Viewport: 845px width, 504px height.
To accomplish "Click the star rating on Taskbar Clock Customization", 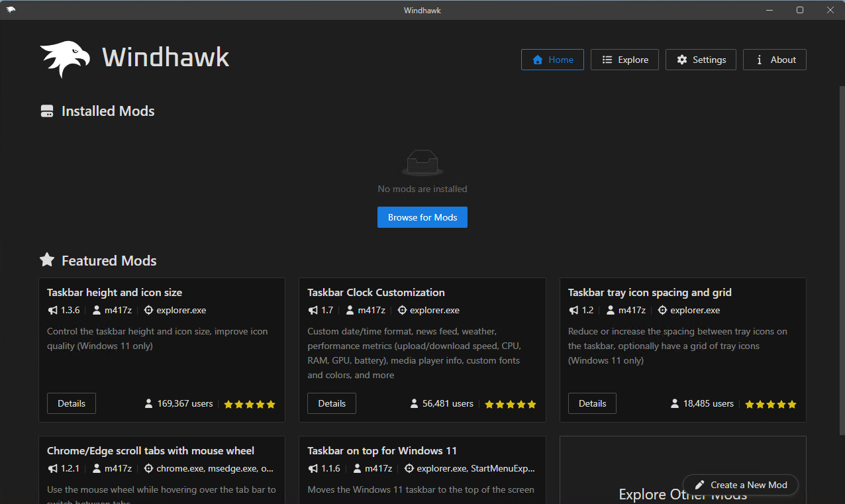I will click(510, 404).
